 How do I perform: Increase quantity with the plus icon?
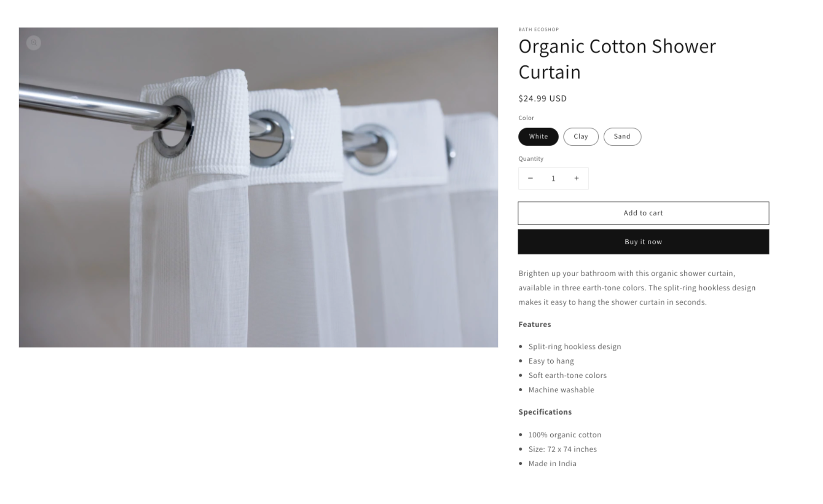[577, 178]
